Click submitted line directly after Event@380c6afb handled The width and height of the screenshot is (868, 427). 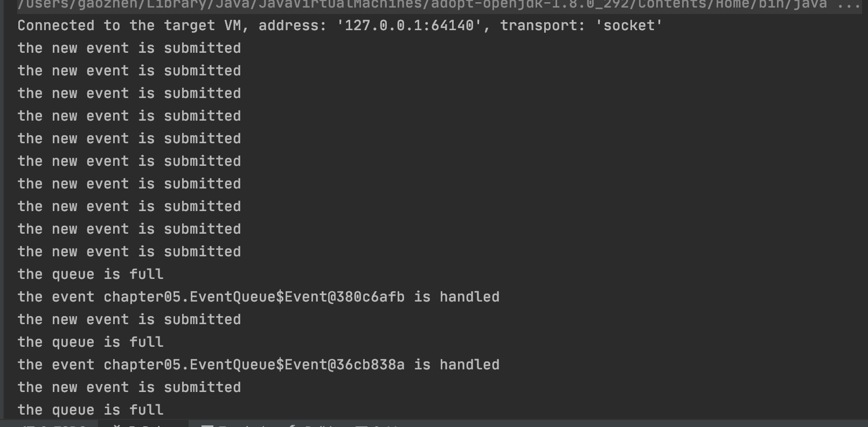pos(129,319)
